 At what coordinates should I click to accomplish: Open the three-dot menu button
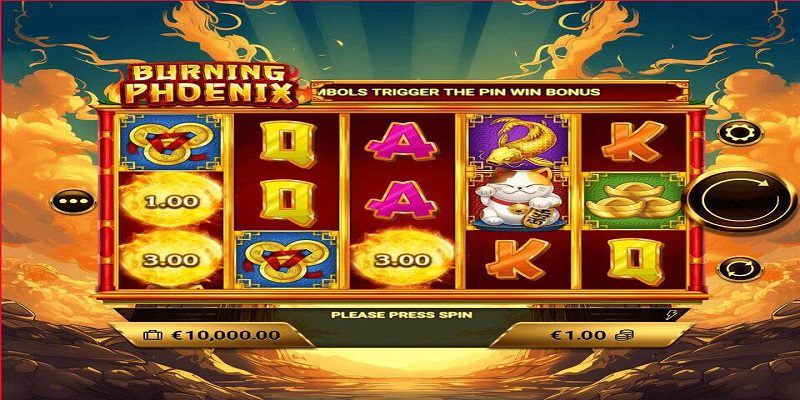coord(72,202)
